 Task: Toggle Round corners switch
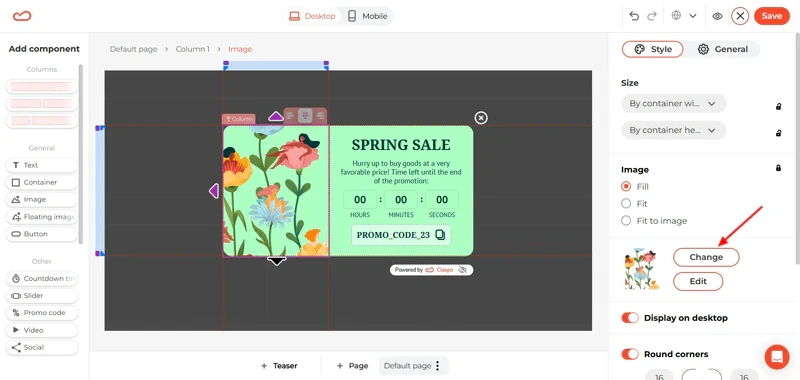point(630,354)
